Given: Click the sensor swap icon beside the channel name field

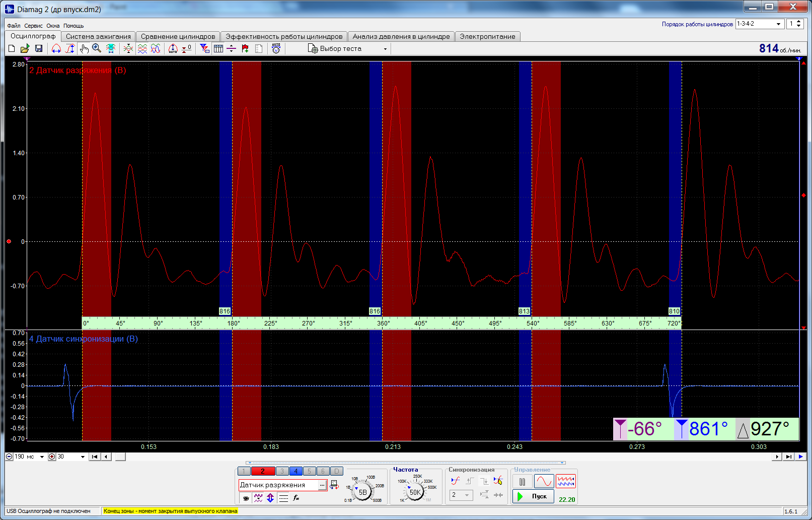Looking at the screenshot, I should click(x=334, y=485).
